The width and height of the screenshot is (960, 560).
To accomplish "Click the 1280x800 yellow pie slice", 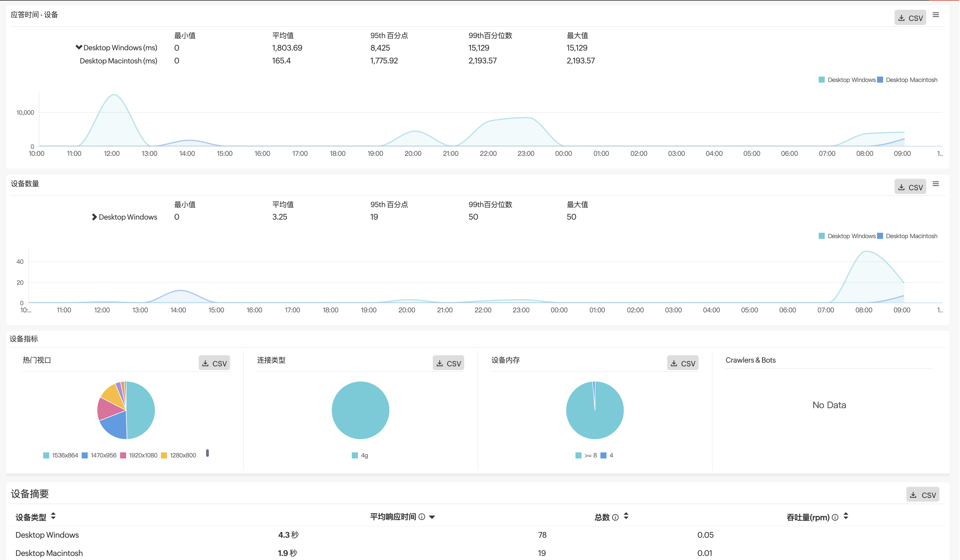I will coord(114,395).
